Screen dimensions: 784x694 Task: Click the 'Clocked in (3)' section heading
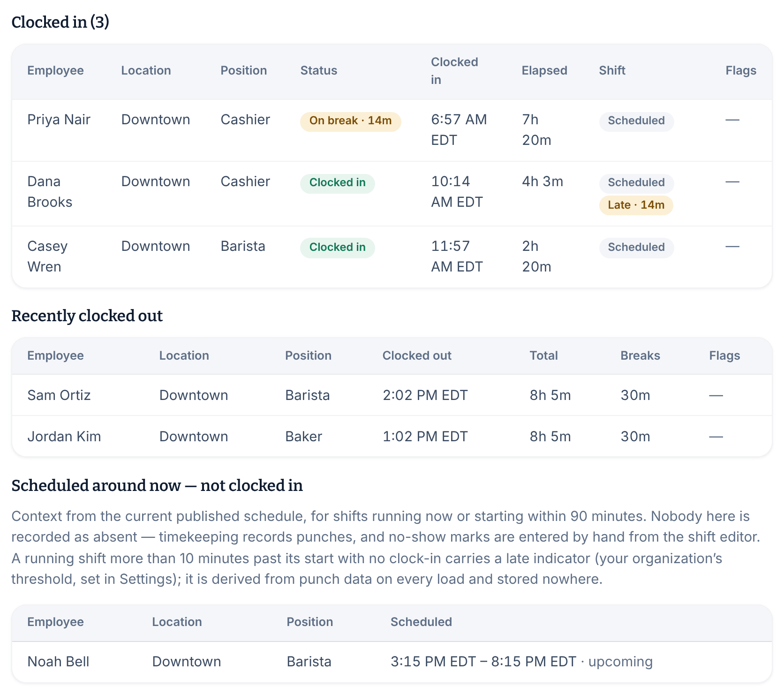[x=60, y=23]
